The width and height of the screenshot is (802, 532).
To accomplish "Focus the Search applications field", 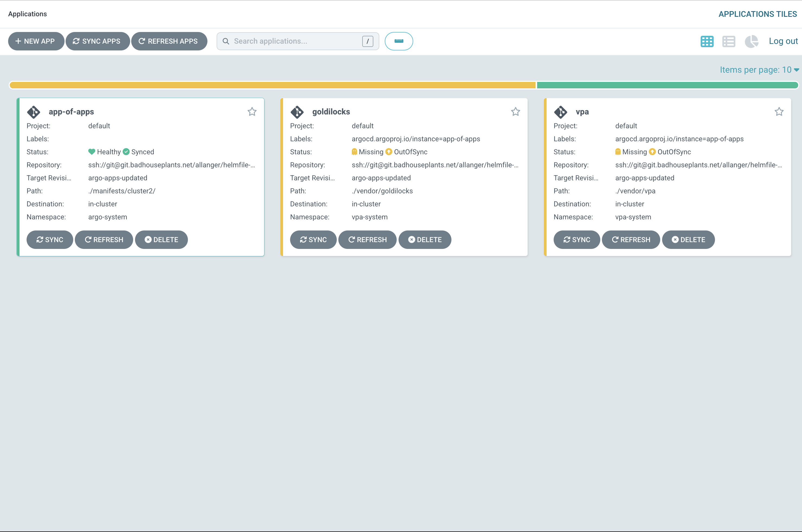I will [x=297, y=41].
